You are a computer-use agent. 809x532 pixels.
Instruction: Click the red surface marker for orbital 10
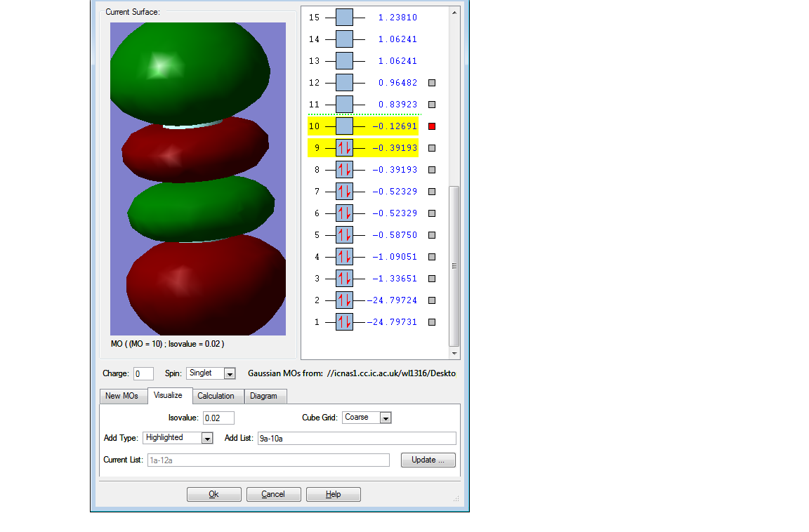pyautogui.click(x=433, y=126)
